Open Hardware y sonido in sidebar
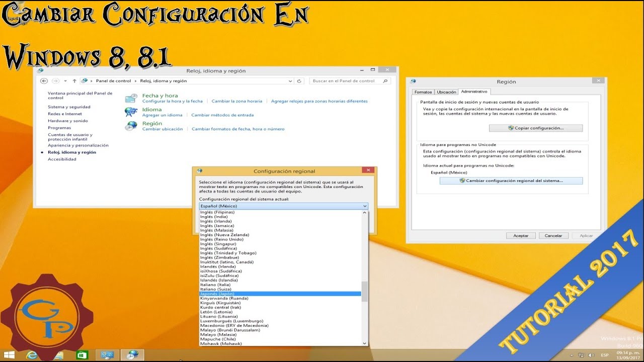 click(68, 121)
